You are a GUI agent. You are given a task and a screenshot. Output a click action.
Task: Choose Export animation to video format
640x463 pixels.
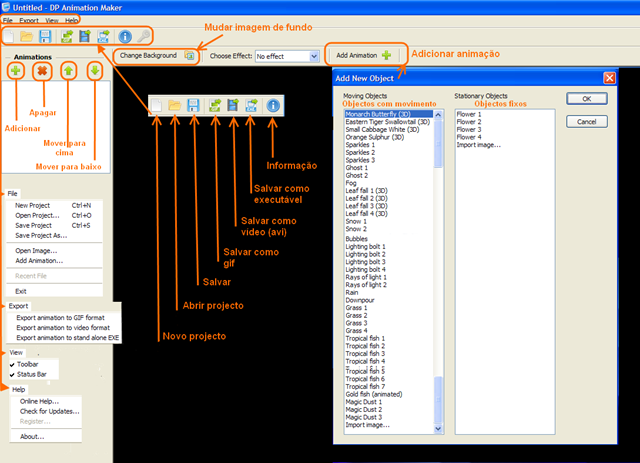pos(64,327)
